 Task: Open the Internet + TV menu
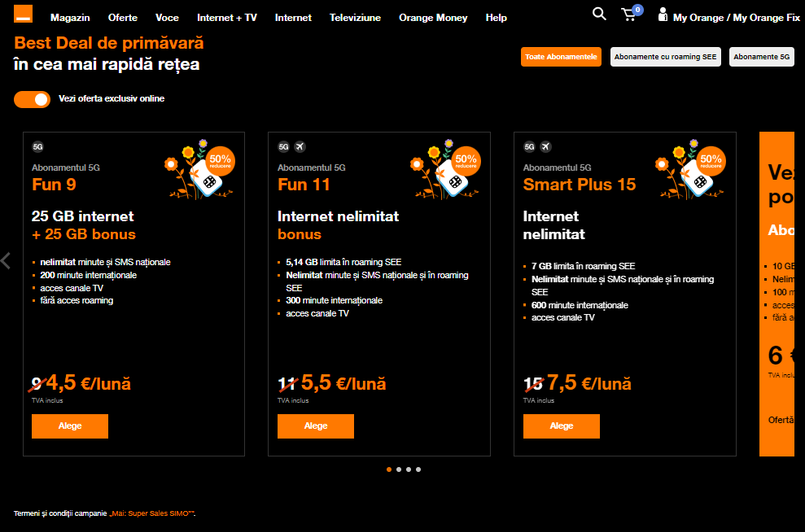coord(227,18)
